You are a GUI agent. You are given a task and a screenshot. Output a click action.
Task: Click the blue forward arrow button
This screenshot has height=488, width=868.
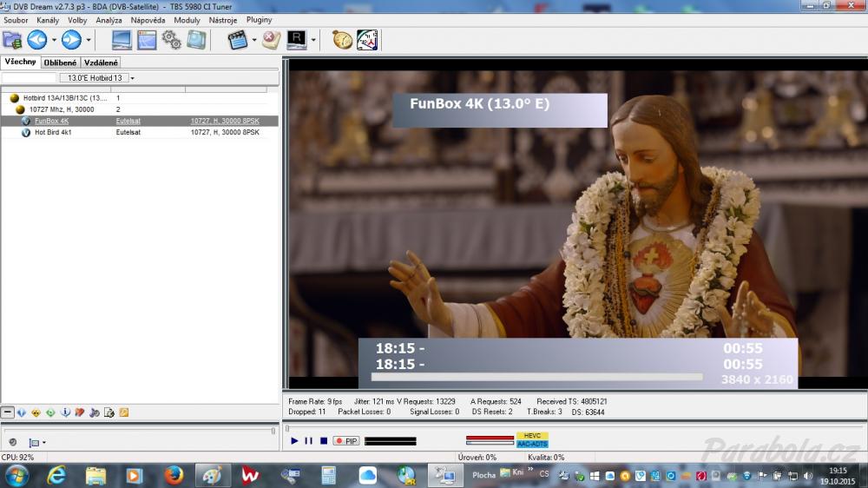(x=71, y=40)
